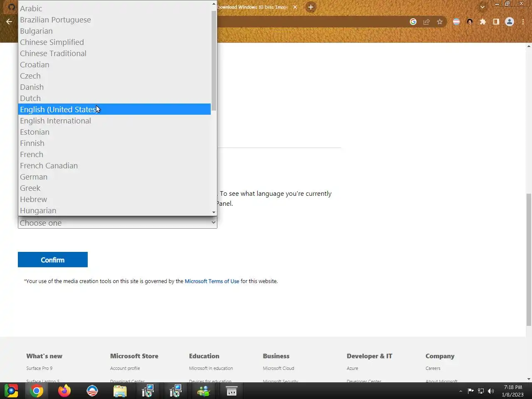
Task: Launch Firefox from the taskbar
Action: pos(64,391)
